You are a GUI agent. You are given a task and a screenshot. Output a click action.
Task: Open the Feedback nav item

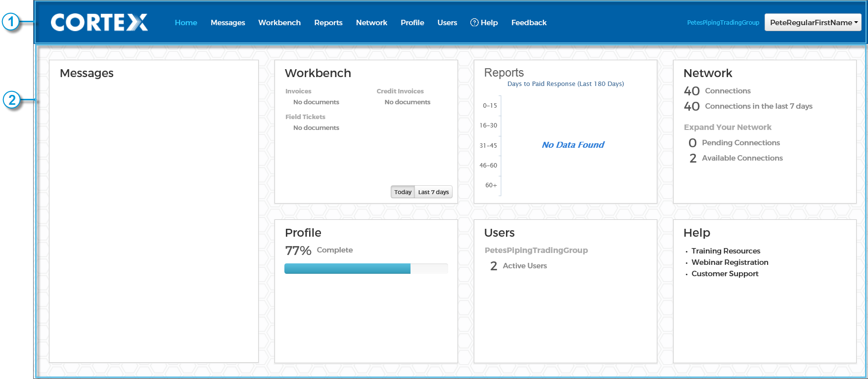point(529,23)
